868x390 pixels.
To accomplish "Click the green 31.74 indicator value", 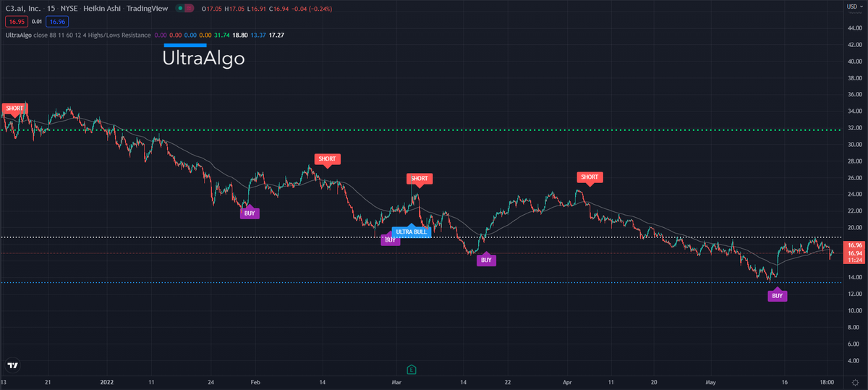I will 222,35.
